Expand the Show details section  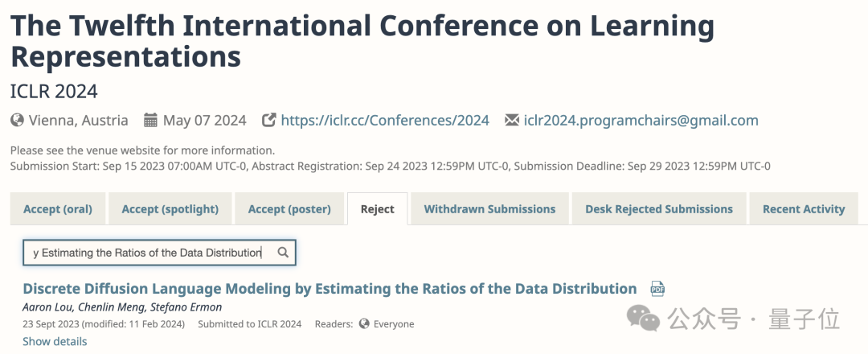tap(55, 341)
